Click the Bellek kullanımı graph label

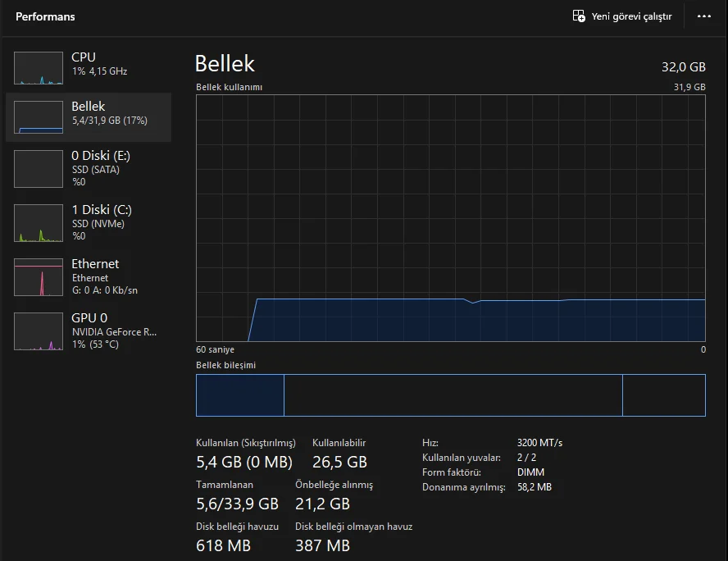click(229, 87)
